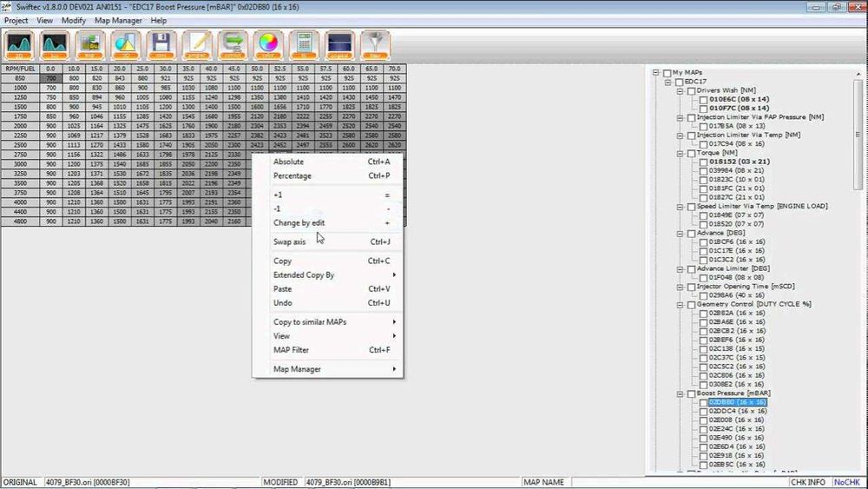The image size is (868, 489).
Task: Click the map tree vertical scrollbar thumb
Action: tap(858, 135)
